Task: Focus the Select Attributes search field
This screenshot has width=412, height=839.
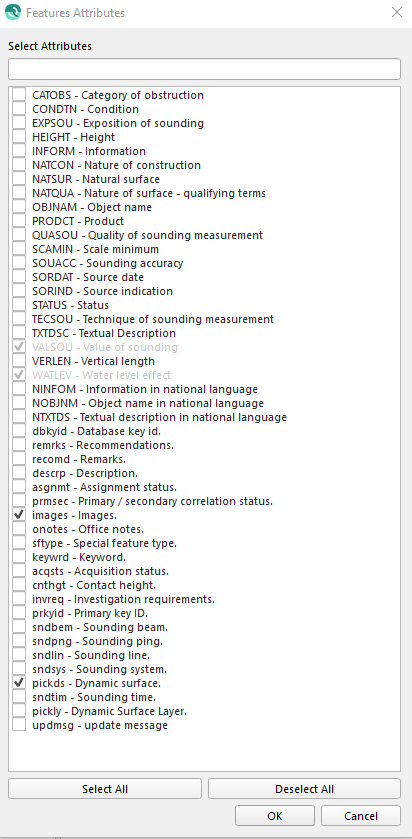Action: tap(204, 69)
